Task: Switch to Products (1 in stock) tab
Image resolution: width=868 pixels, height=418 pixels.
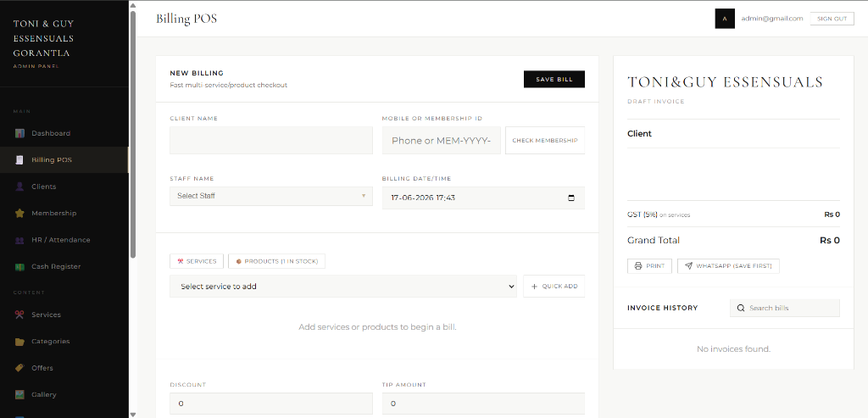Action: click(x=277, y=261)
